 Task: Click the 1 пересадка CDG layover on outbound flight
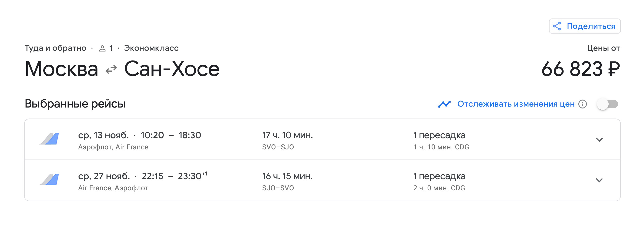pos(441,141)
